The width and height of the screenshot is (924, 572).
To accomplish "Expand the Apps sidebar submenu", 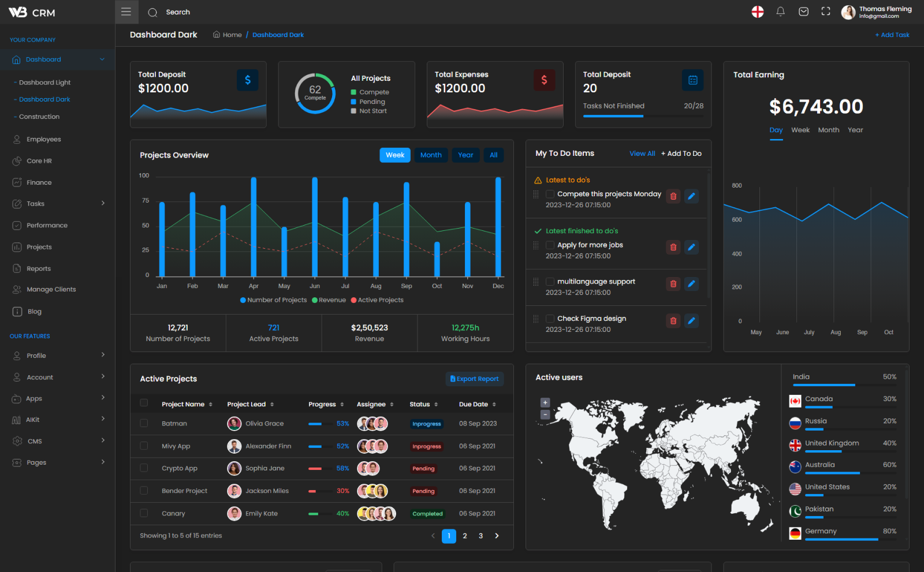I will tap(103, 398).
